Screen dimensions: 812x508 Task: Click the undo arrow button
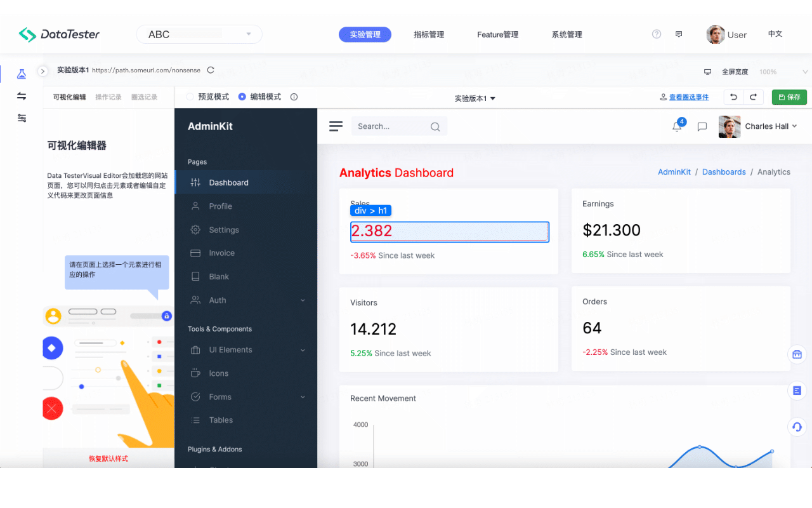[x=734, y=97]
